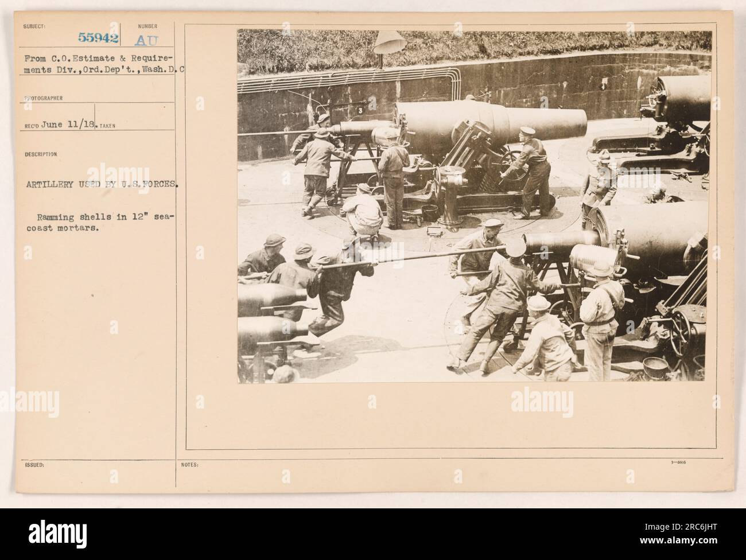Click the lamp atop the concrete wall

389,43
